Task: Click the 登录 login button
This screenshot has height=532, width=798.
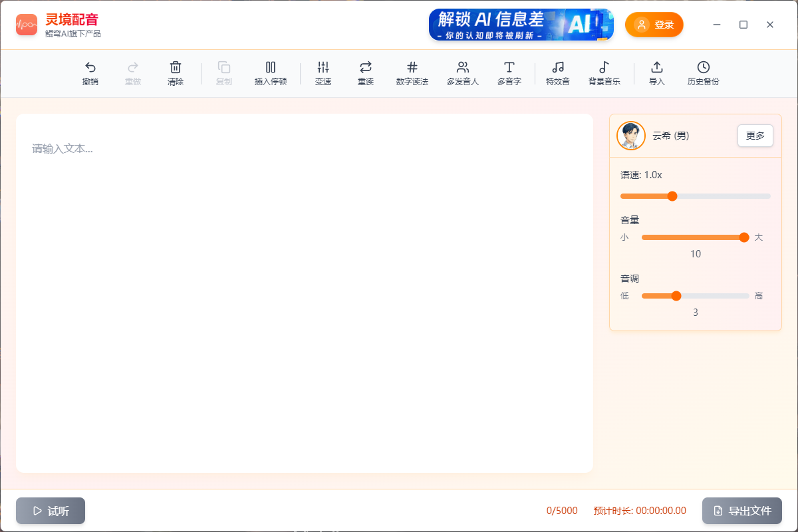Action: 654,24
